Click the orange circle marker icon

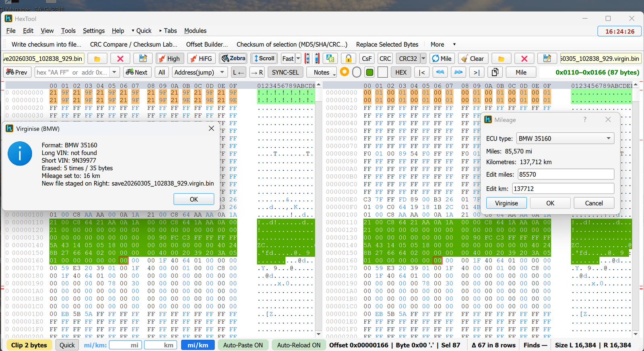click(345, 72)
